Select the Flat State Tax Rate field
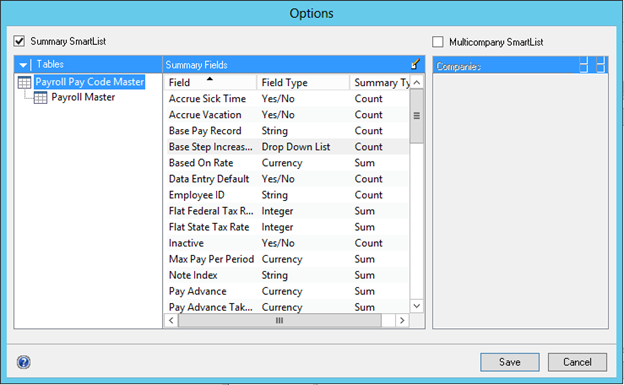Viewport: 624px width, 385px height. tap(209, 227)
